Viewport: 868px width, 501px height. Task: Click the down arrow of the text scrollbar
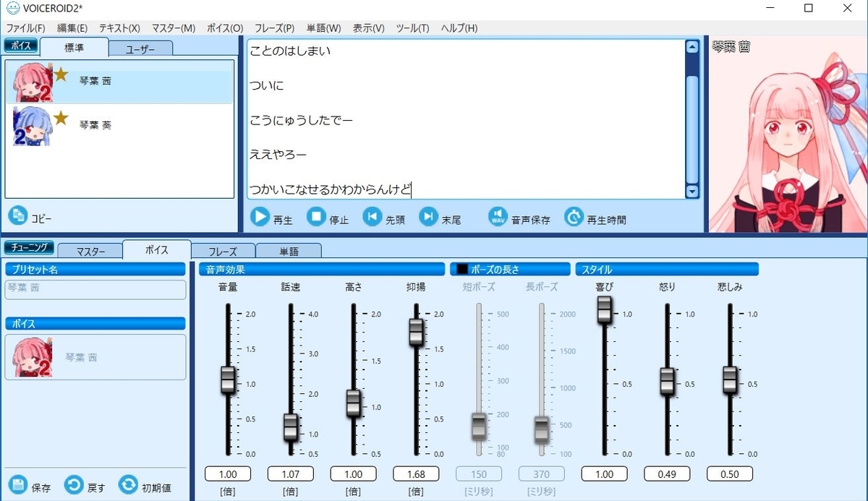pyautogui.click(x=692, y=192)
